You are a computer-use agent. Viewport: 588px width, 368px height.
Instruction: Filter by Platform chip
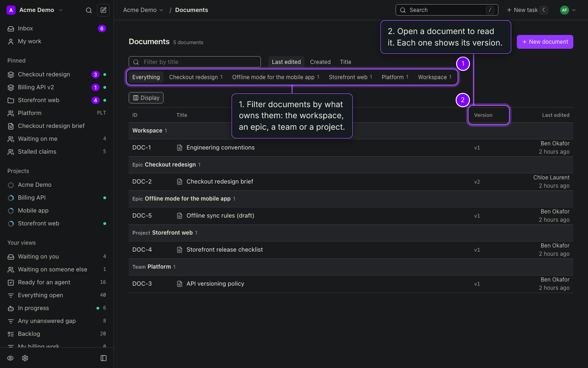point(395,77)
